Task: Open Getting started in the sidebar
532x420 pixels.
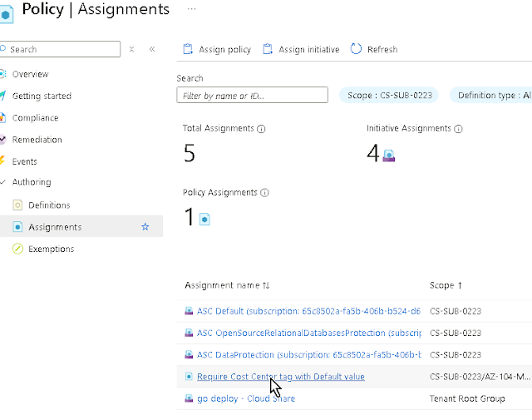Action: tap(42, 96)
